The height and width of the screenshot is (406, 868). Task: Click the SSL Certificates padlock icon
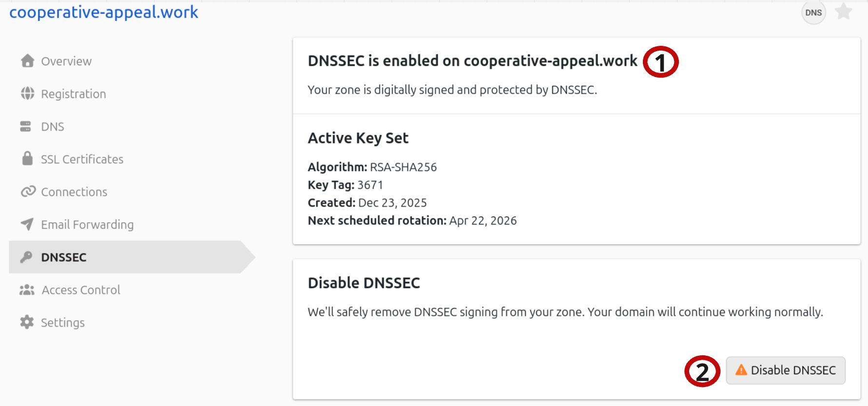pyautogui.click(x=27, y=159)
